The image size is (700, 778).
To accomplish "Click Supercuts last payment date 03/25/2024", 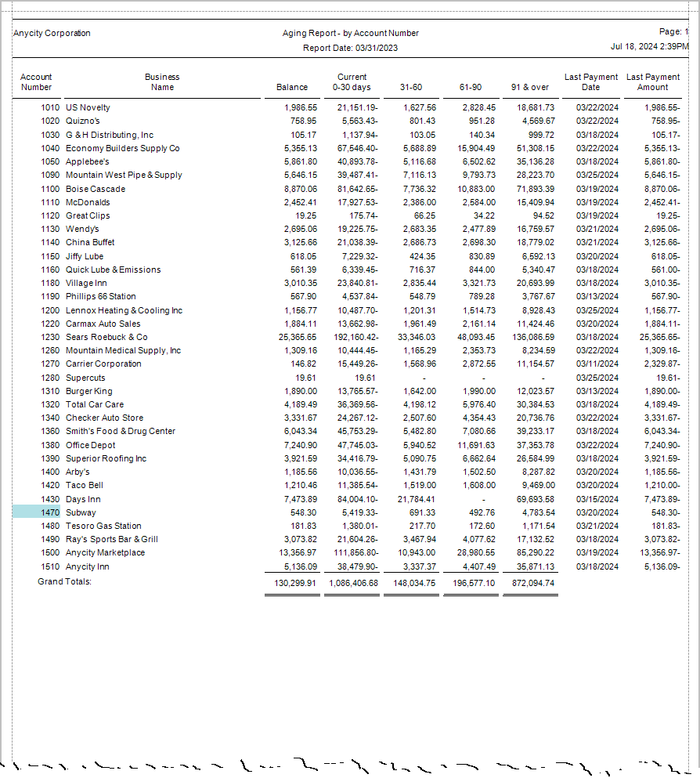I will pos(597,378).
